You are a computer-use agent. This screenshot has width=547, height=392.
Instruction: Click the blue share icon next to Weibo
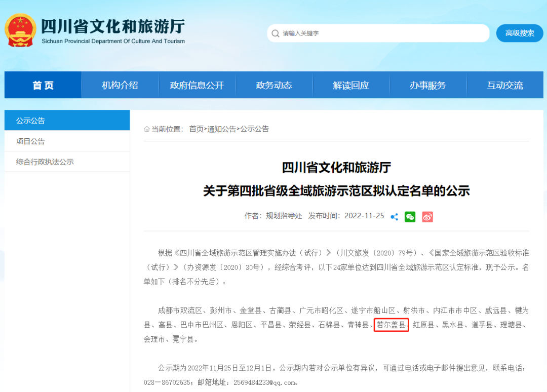pyautogui.click(x=394, y=217)
